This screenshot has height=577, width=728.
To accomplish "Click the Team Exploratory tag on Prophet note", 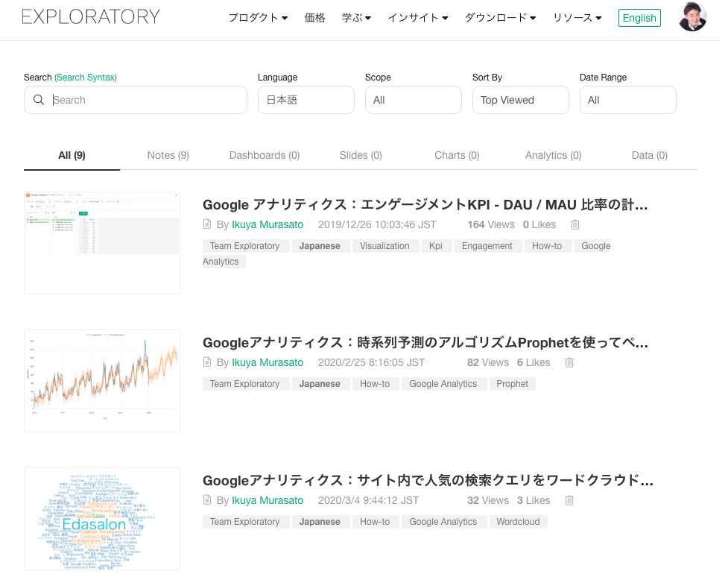I will (x=244, y=384).
